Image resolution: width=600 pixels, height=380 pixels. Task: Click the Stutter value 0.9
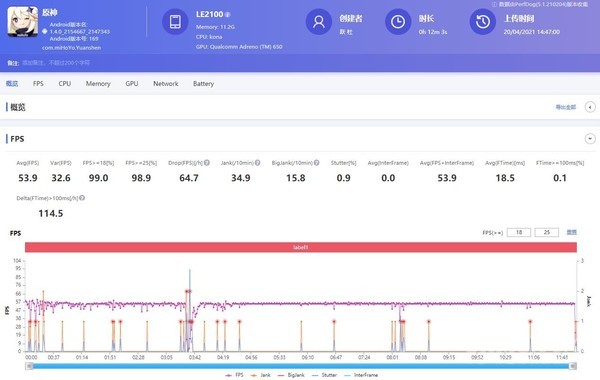click(x=344, y=178)
